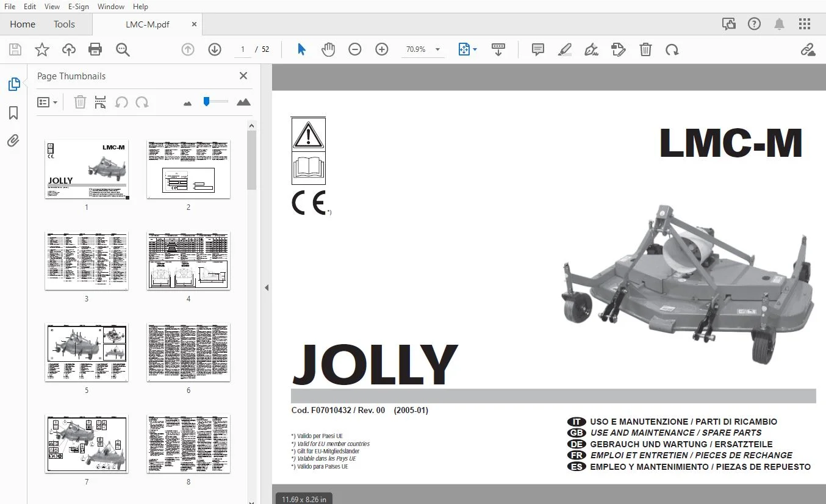
Task: Open the fit page options dropdown
Action: (468, 49)
